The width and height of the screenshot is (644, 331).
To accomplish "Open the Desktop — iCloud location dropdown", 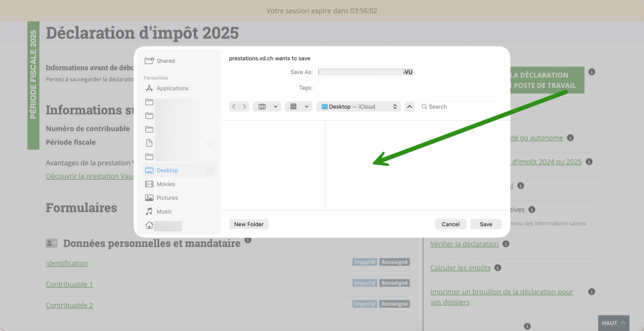I will coord(358,107).
